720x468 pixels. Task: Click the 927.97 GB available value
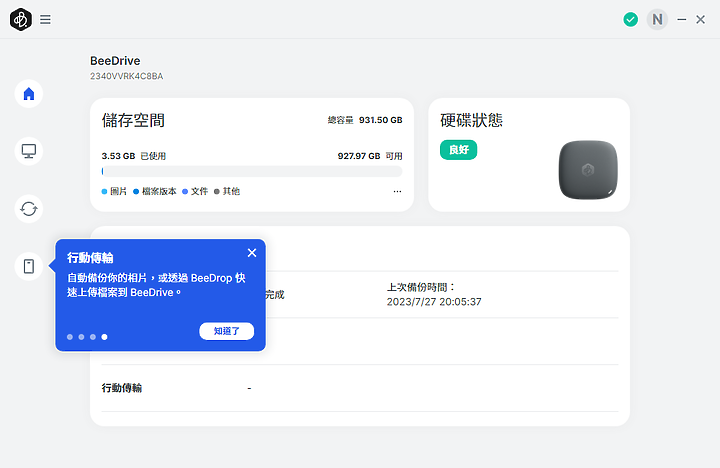coord(359,156)
